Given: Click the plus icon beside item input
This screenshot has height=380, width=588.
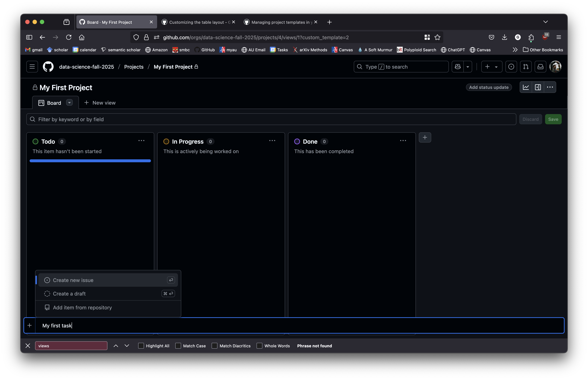Looking at the screenshot, I should point(30,325).
